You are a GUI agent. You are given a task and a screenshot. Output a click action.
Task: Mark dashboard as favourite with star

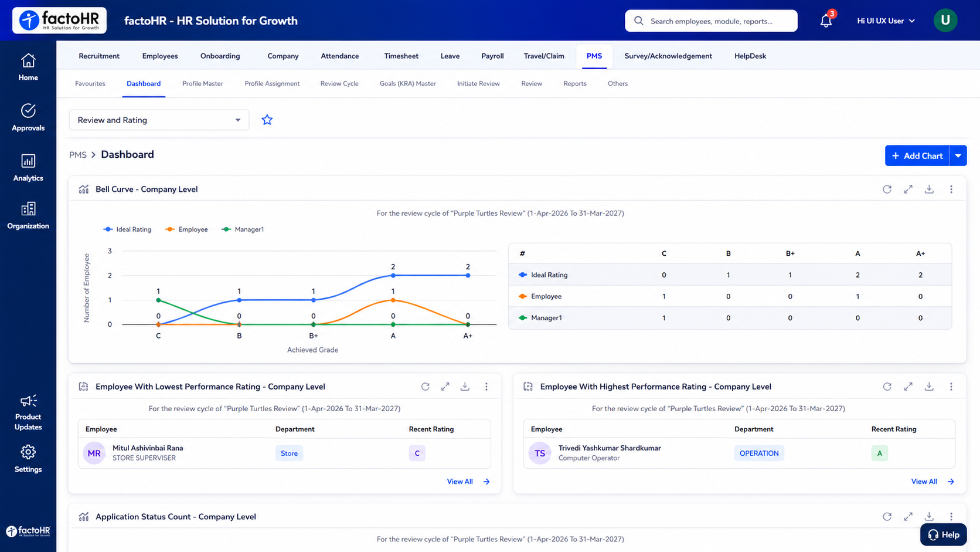[x=267, y=120]
